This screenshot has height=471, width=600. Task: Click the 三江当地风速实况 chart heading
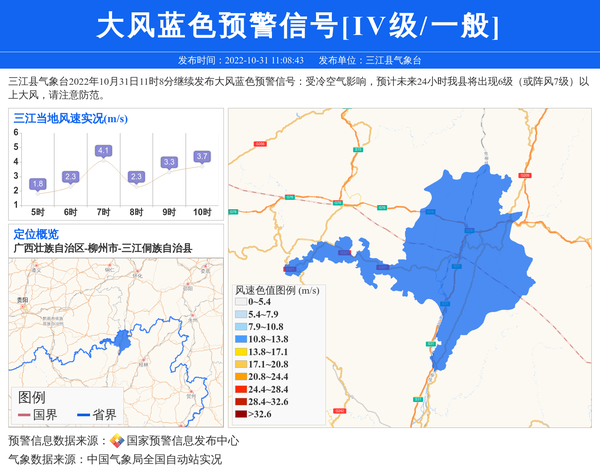[70, 118]
